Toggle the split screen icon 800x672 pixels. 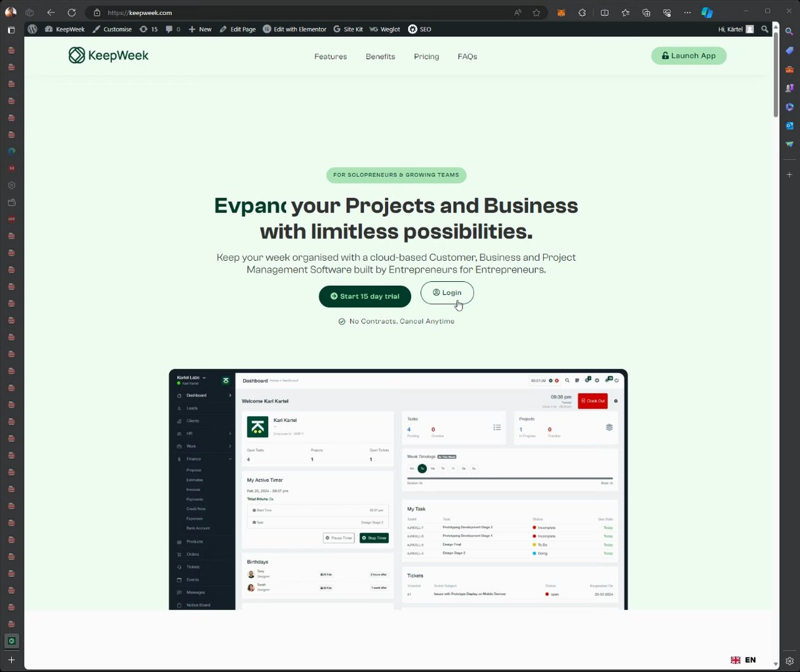coord(604,13)
